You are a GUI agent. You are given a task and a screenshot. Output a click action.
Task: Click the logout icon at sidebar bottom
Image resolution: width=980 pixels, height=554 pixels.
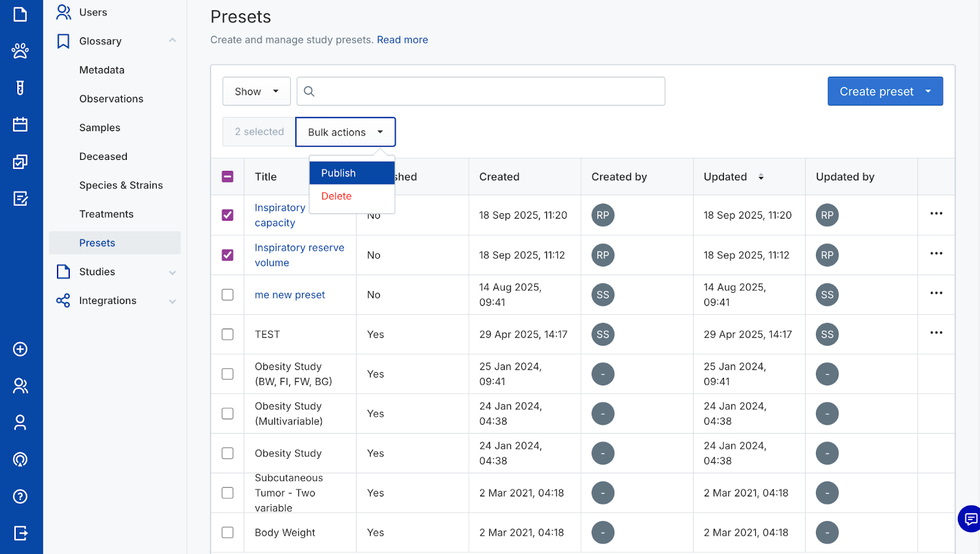20,533
